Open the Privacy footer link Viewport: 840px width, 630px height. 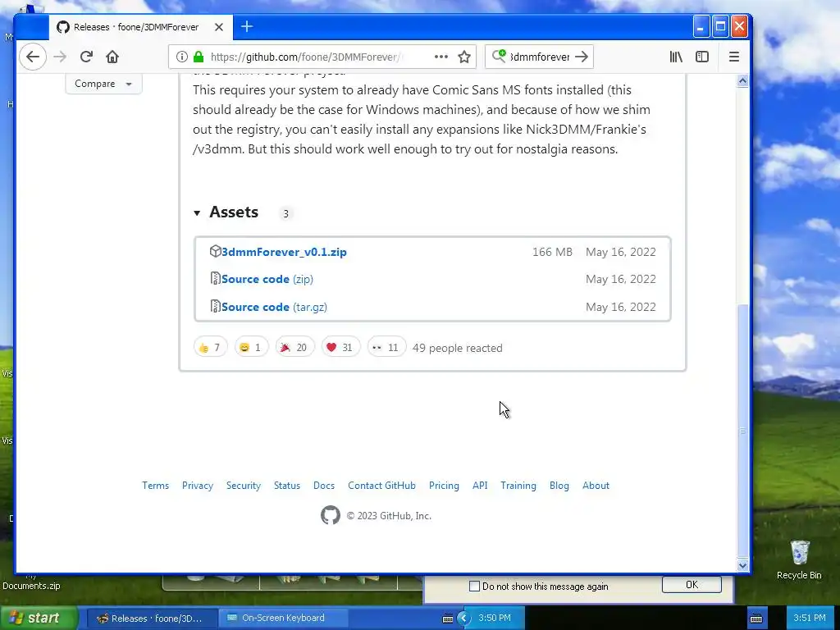[x=198, y=486]
